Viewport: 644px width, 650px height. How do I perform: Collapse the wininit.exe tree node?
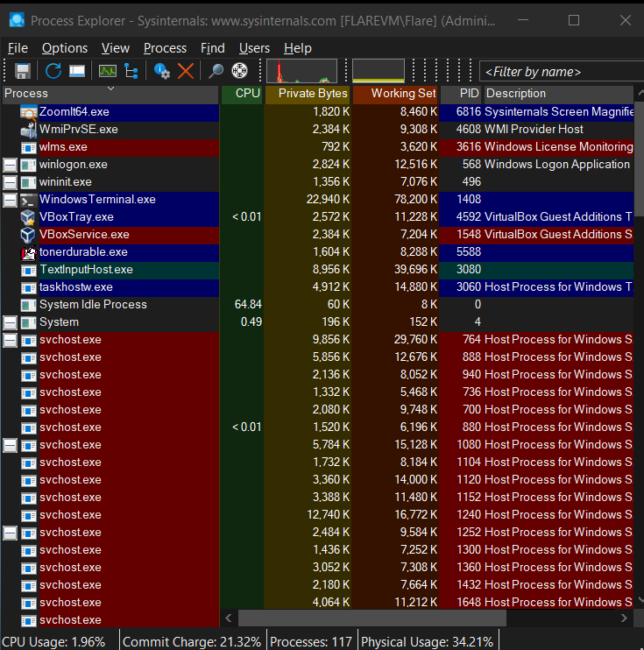click(10, 182)
